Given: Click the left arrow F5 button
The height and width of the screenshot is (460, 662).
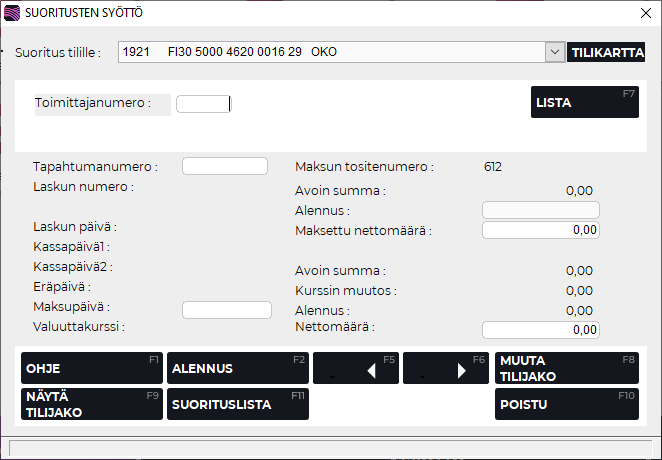Looking at the screenshot, I should click(x=355, y=368).
